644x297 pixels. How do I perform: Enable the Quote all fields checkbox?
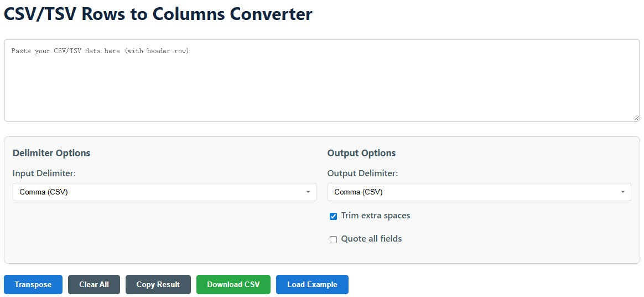333,239
